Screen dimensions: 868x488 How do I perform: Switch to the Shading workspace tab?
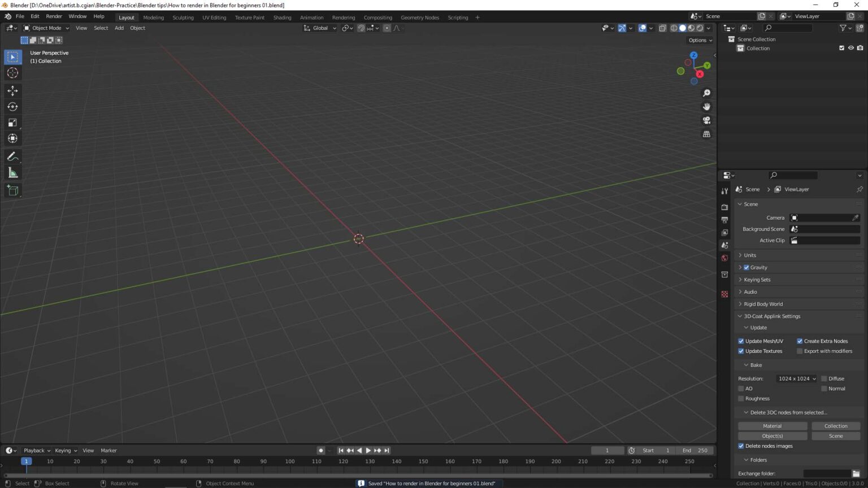click(x=282, y=18)
